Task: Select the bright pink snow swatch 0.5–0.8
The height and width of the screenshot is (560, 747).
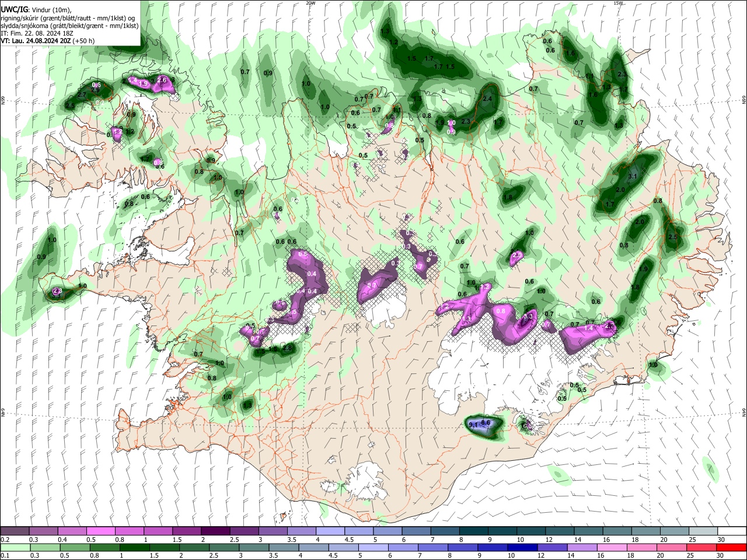Action: [100, 531]
